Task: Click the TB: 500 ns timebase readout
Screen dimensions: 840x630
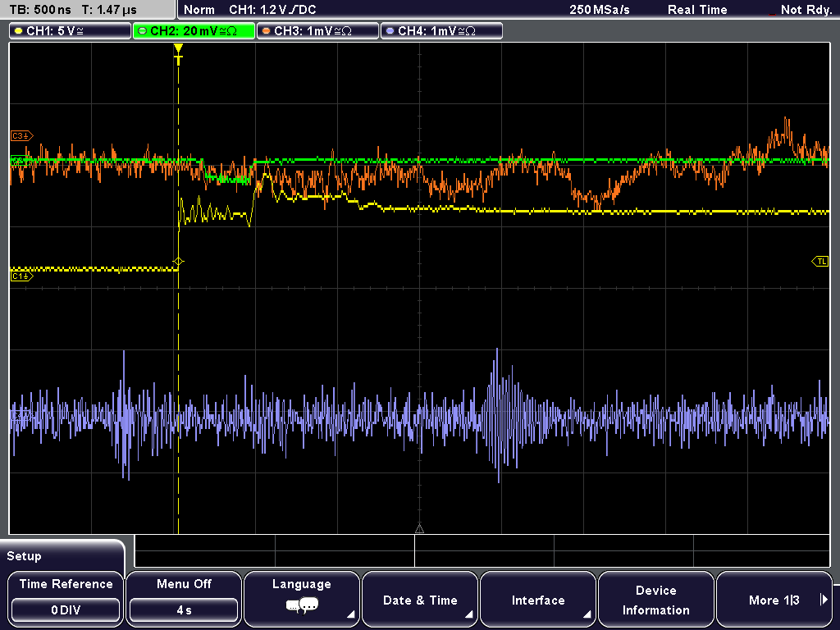Action: (40, 10)
